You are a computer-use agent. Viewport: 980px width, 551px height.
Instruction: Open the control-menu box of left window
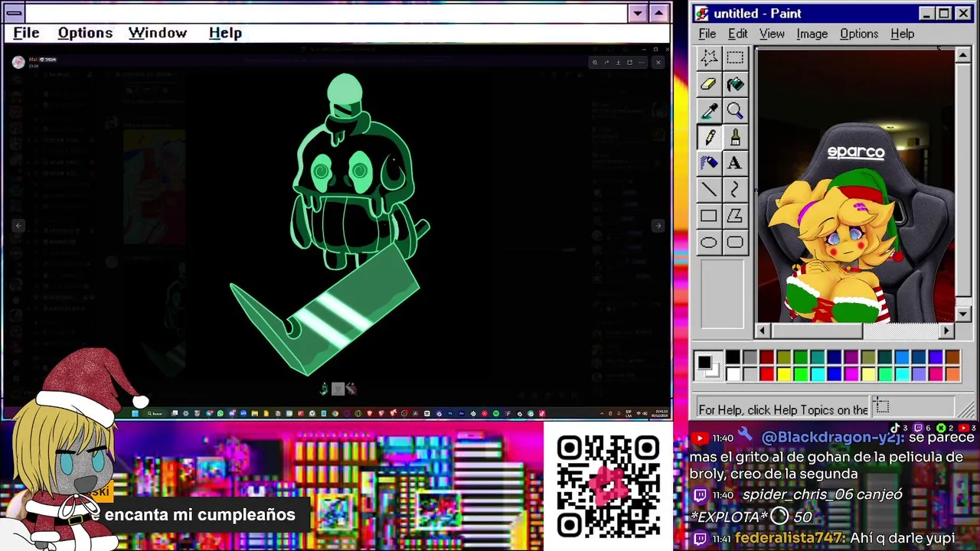click(x=14, y=13)
